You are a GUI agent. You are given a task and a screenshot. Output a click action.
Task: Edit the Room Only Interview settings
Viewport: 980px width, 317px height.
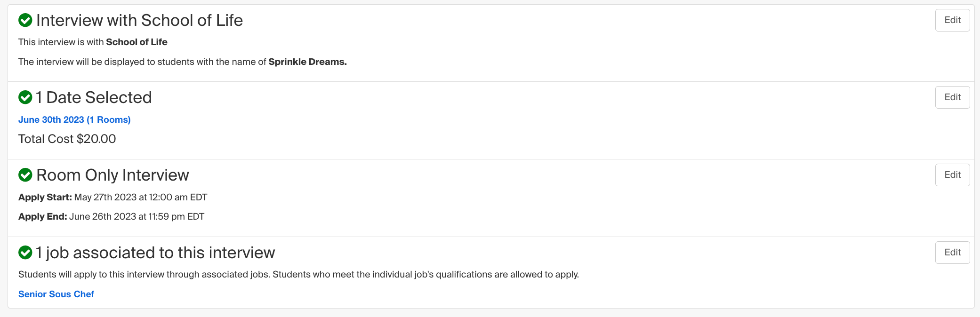[952, 175]
